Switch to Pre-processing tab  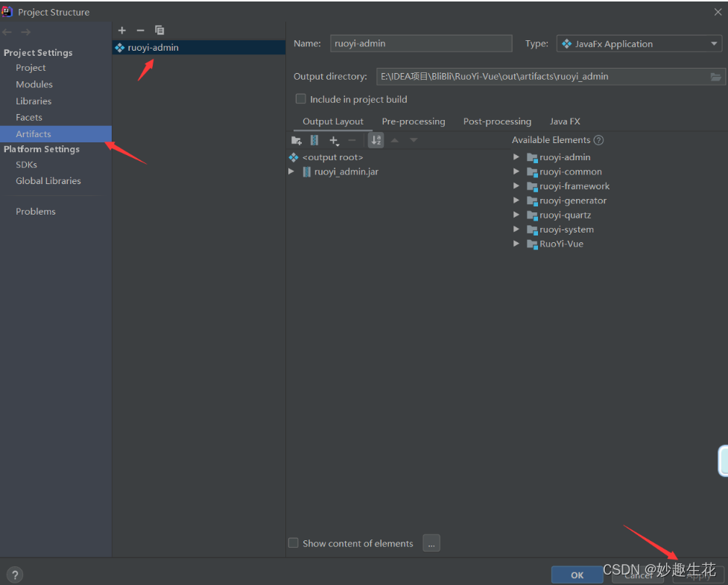[x=414, y=121]
